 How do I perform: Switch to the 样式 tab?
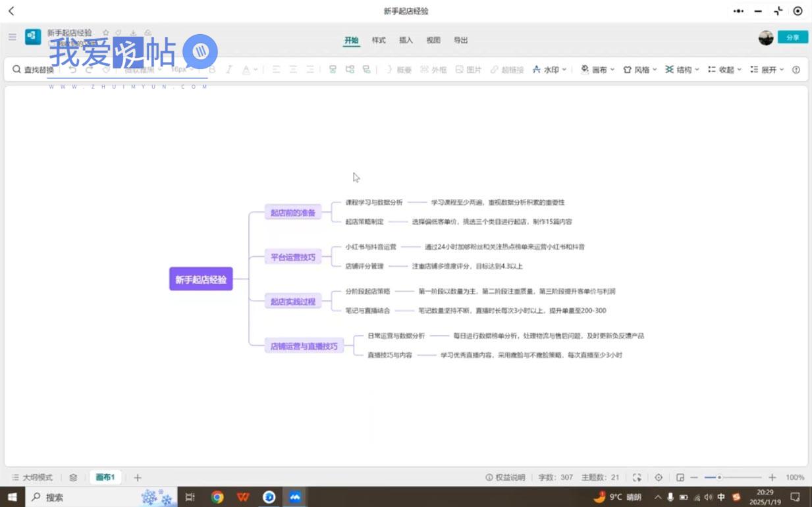click(379, 40)
